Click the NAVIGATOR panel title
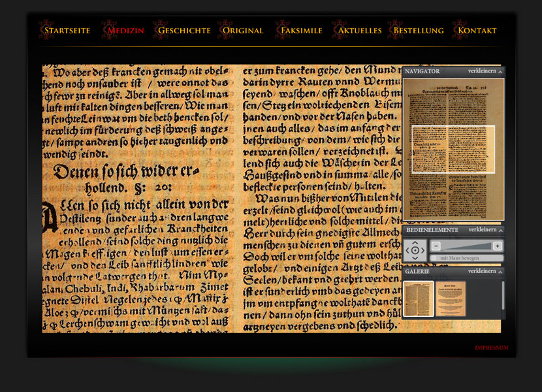Image resolution: width=542 pixels, height=392 pixels. tap(422, 71)
